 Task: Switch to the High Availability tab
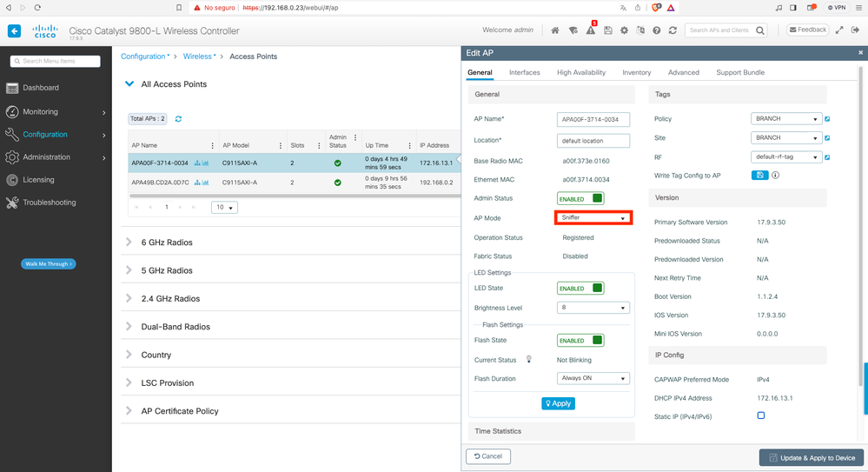click(581, 72)
